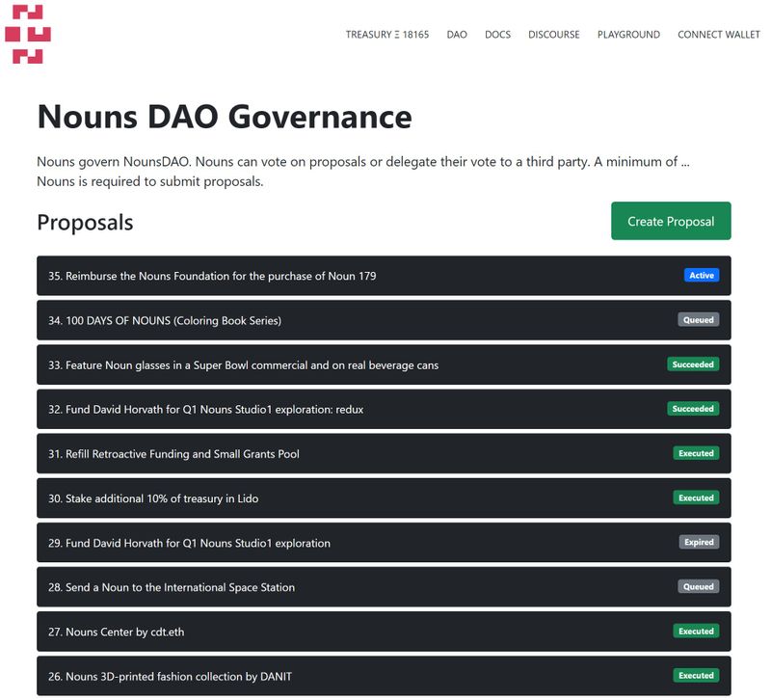The height and width of the screenshot is (700, 771).
Task: Visit the Discourse navigation link
Action: [554, 35]
